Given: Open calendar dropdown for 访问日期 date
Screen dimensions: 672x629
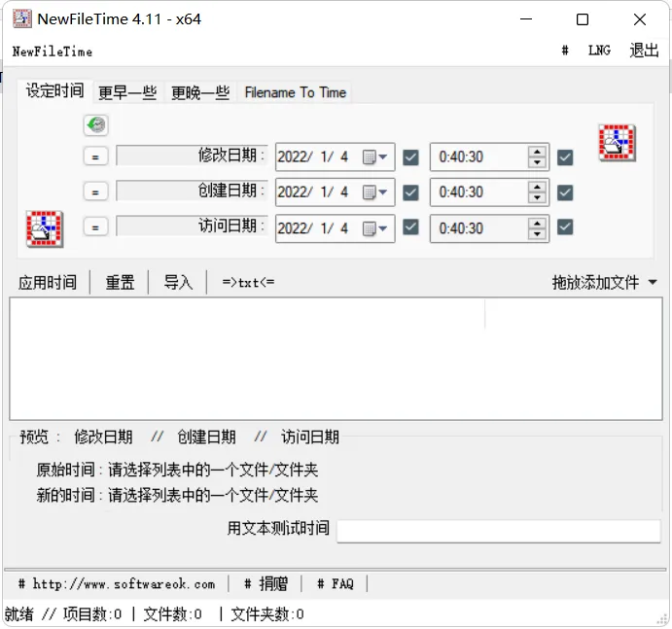Looking at the screenshot, I should [374, 228].
